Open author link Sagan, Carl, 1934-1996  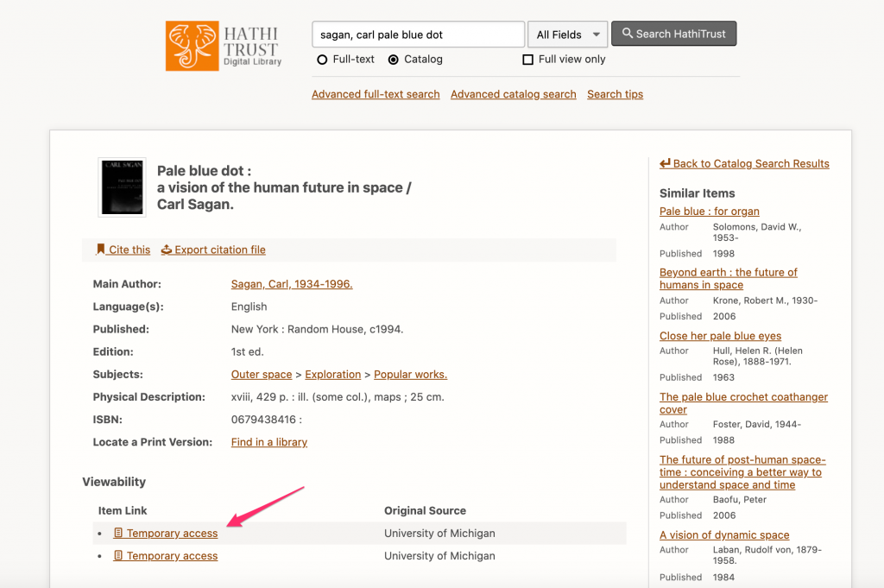[292, 284]
